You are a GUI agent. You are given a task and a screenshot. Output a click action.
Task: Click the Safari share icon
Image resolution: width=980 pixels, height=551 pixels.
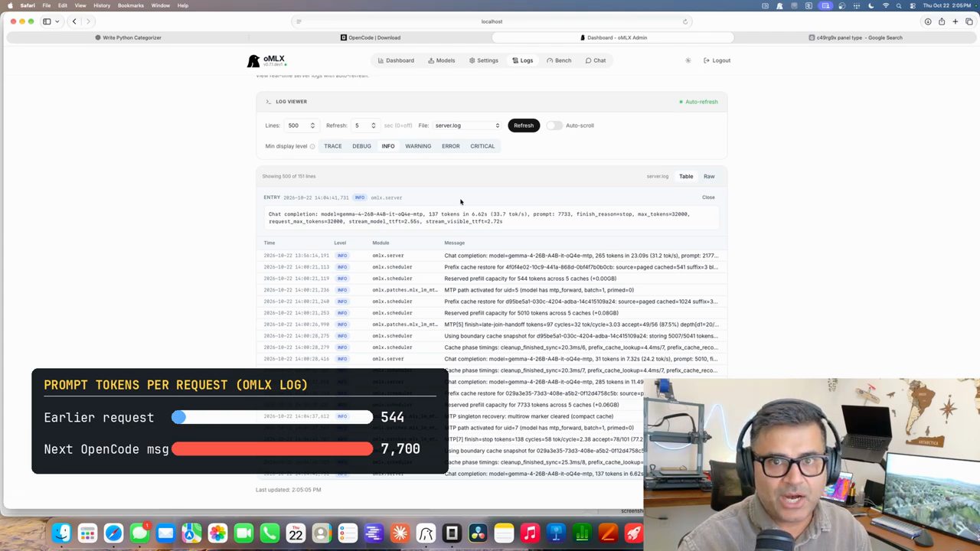942,21
